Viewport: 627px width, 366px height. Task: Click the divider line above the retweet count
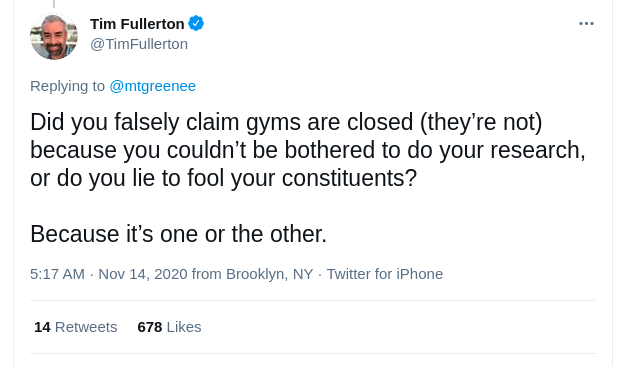313,300
